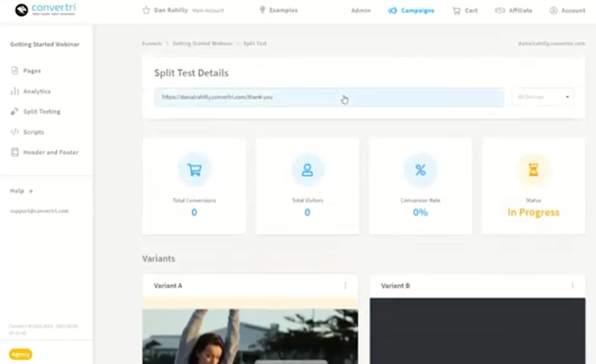Open the Pages section in sidebar
This screenshot has width=596, height=364.
pos(31,71)
